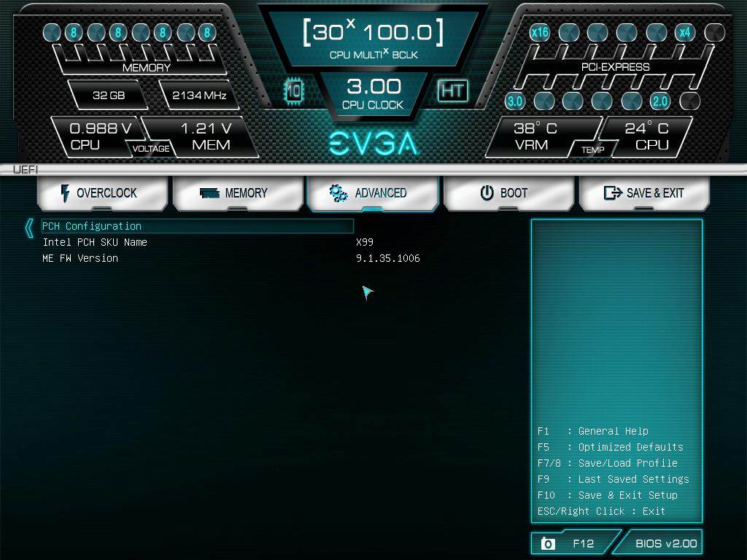Image resolution: width=747 pixels, height=560 pixels.
Task: Click the 32 GB memory size box
Action: coord(109,96)
